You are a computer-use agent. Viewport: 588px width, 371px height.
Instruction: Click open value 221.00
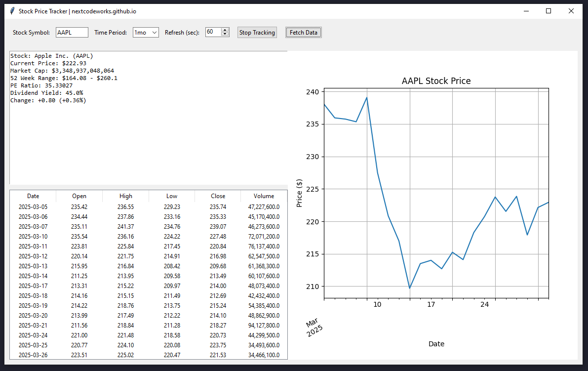point(79,335)
